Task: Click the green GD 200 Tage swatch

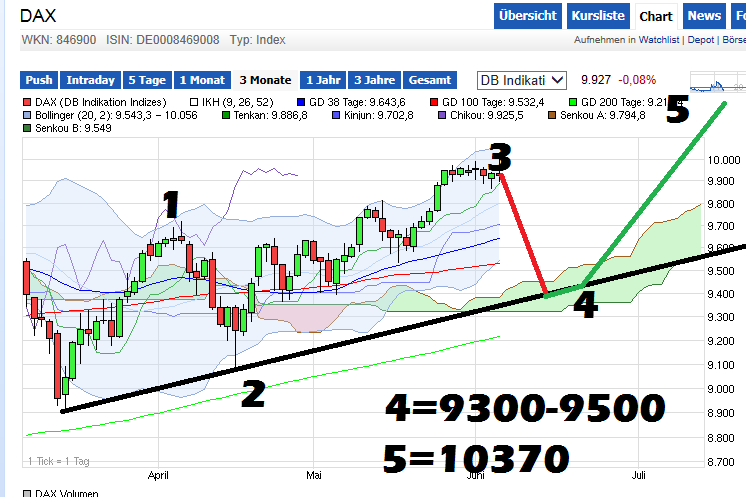Action: click(x=573, y=102)
